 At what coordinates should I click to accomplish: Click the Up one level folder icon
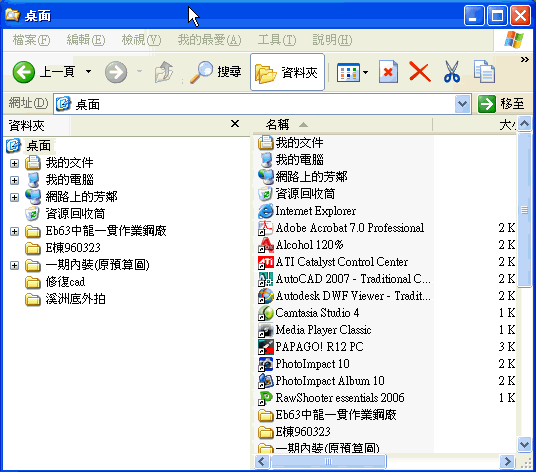(164, 72)
